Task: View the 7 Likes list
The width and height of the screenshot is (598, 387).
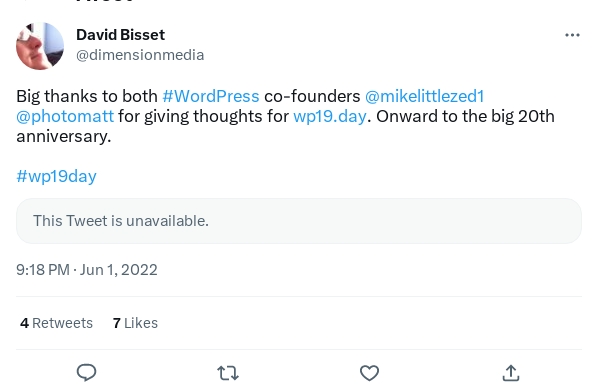Action: [x=135, y=323]
